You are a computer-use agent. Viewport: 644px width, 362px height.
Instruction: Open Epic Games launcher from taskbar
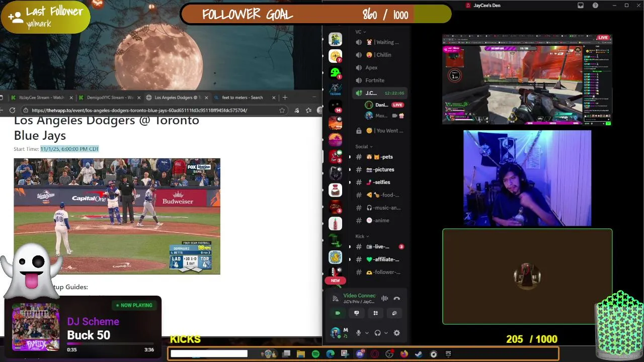448,354
